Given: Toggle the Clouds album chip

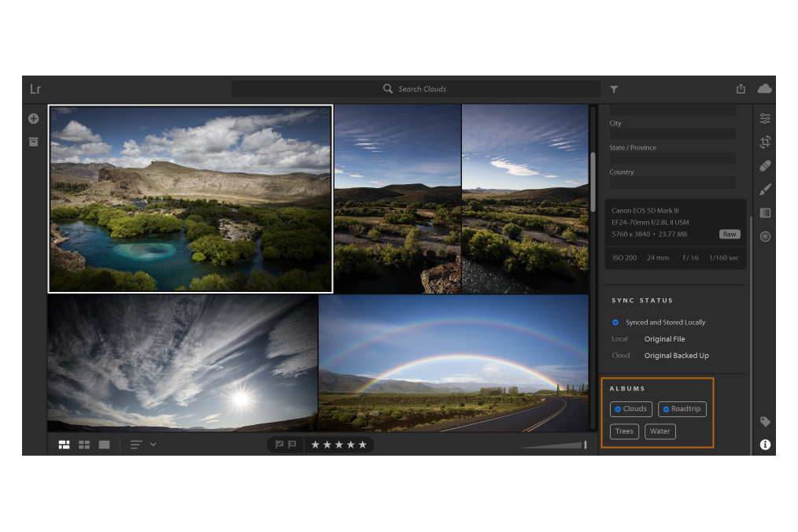Looking at the screenshot, I should pos(630,408).
